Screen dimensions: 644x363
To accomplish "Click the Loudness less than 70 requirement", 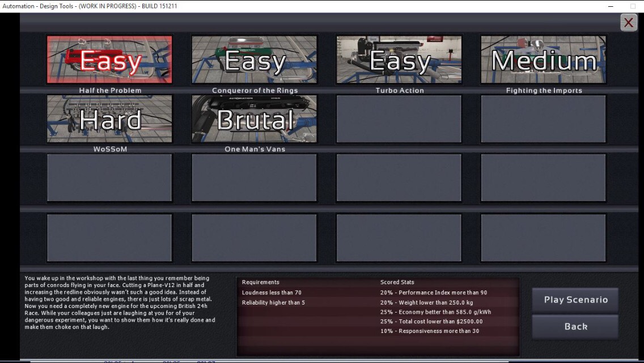I will pos(272,292).
